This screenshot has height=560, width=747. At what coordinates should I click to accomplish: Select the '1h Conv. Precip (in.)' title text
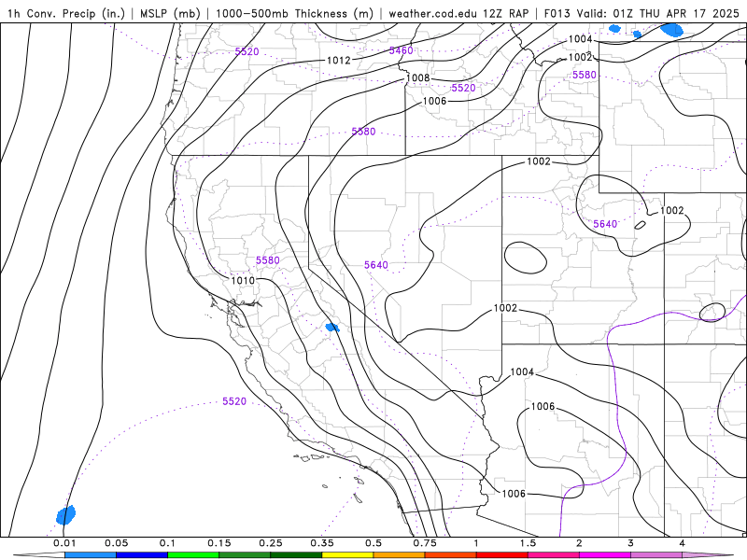click(x=66, y=13)
